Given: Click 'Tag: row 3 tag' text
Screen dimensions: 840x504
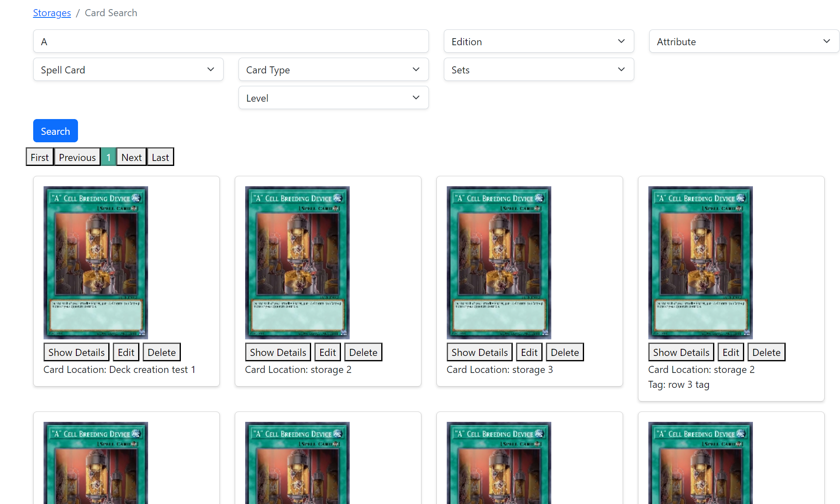Looking at the screenshot, I should [x=679, y=385].
